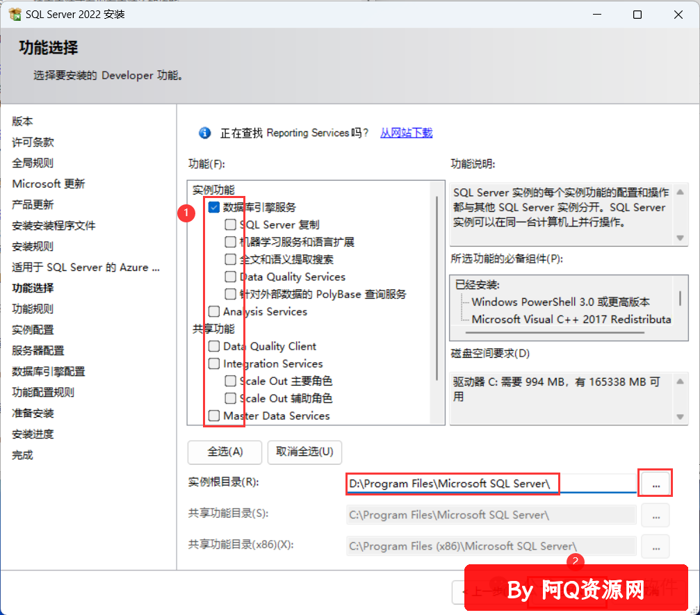Click the blue info icon beside Reporting Services
The width and height of the screenshot is (700, 615).
205,133
